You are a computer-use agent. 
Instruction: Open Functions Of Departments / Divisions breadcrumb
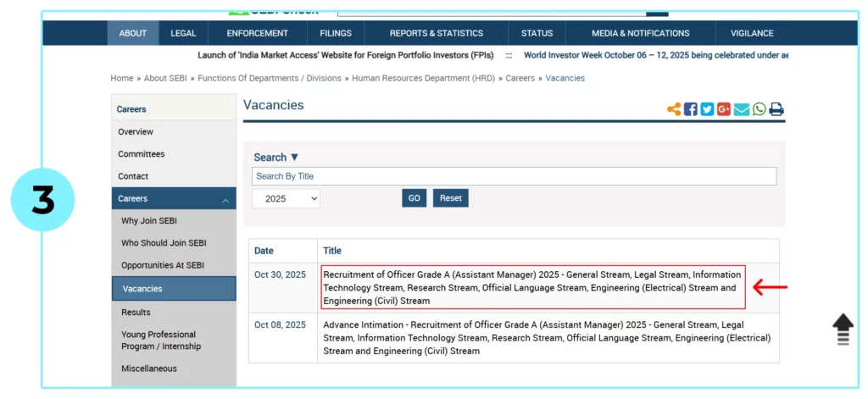(x=270, y=78)
